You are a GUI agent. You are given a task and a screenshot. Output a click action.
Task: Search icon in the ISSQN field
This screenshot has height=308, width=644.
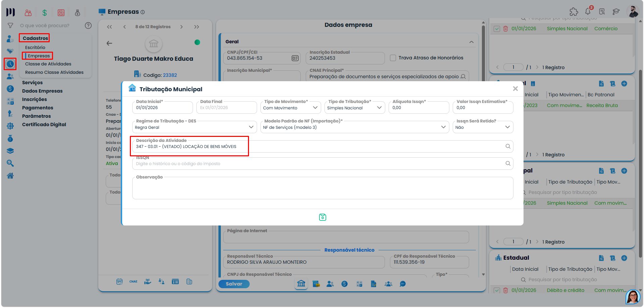tap(508, 163)
